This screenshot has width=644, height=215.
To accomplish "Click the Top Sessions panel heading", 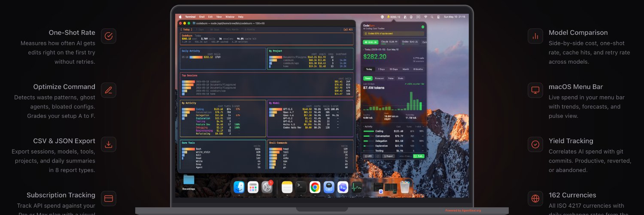I will click(x=190, y=75).
